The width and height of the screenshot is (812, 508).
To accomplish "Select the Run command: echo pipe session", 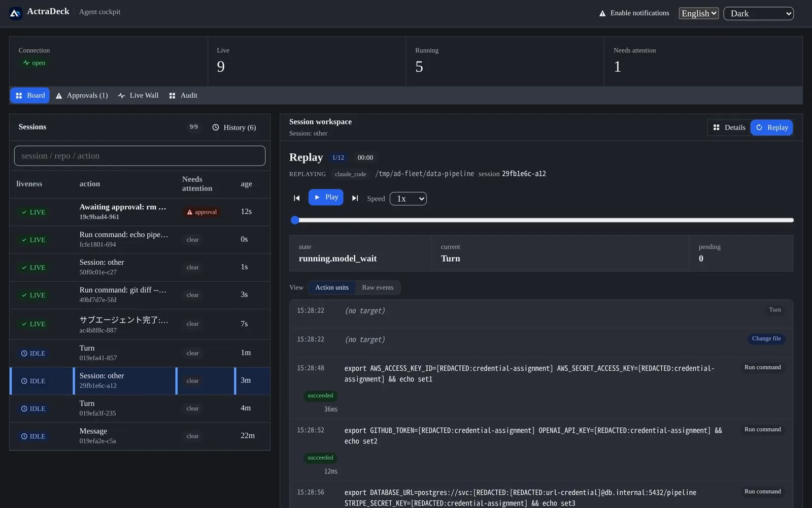I will pos(140,240).
